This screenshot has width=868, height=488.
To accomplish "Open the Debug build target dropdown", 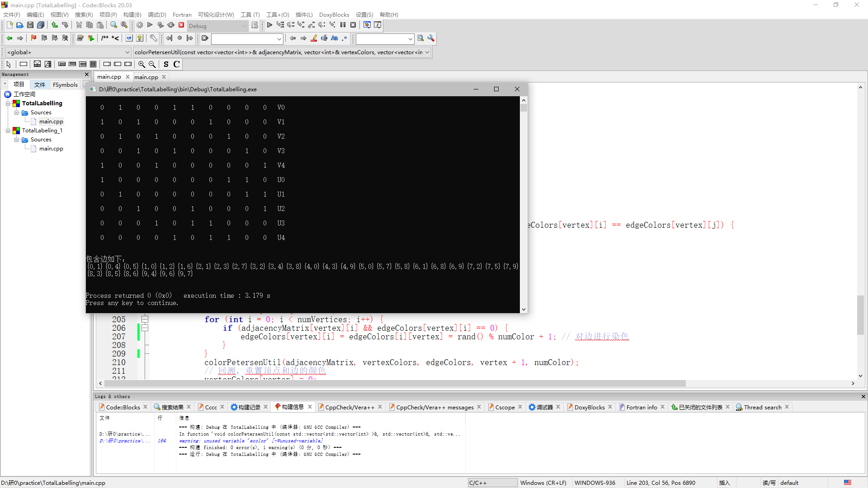I will (x=218, y=26).
